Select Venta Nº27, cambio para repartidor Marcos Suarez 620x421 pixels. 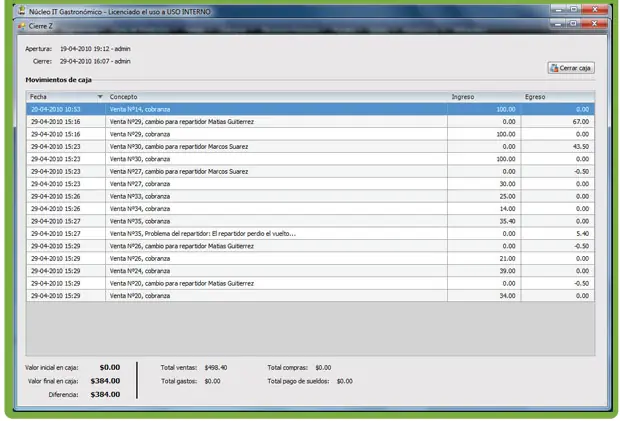(310, 172)
